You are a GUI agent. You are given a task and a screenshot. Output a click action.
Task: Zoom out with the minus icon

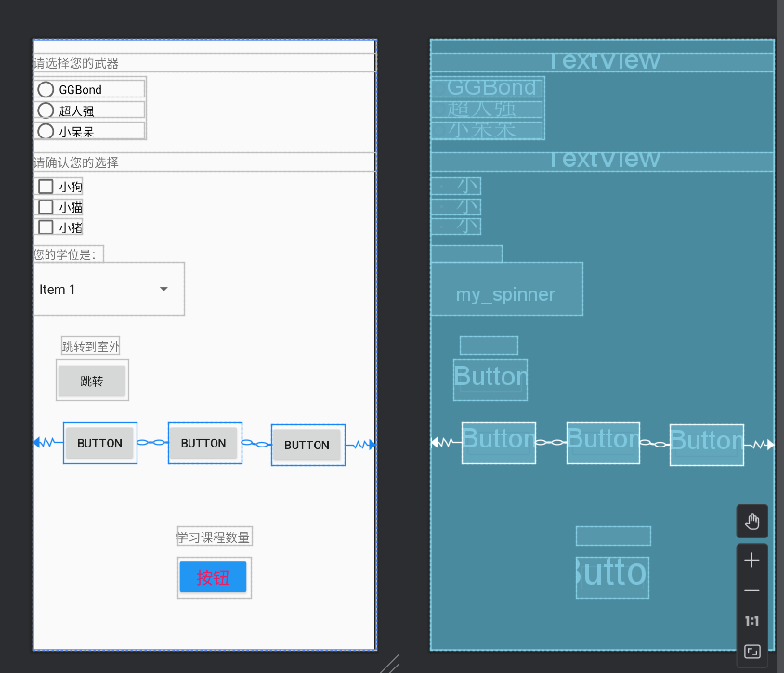click(752, 591)
